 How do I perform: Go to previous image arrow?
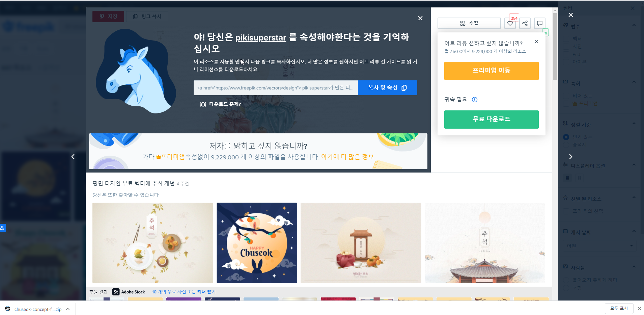[x=73, y=157]
